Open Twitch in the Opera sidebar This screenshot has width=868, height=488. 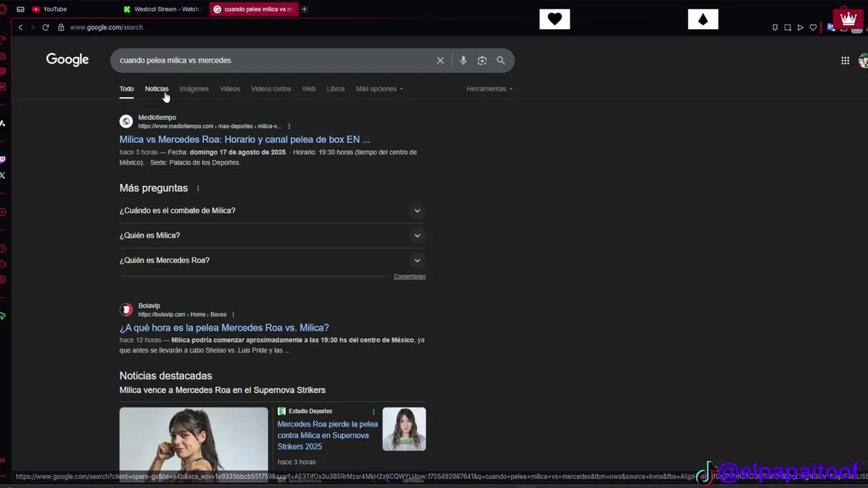(x=3, y=160)
